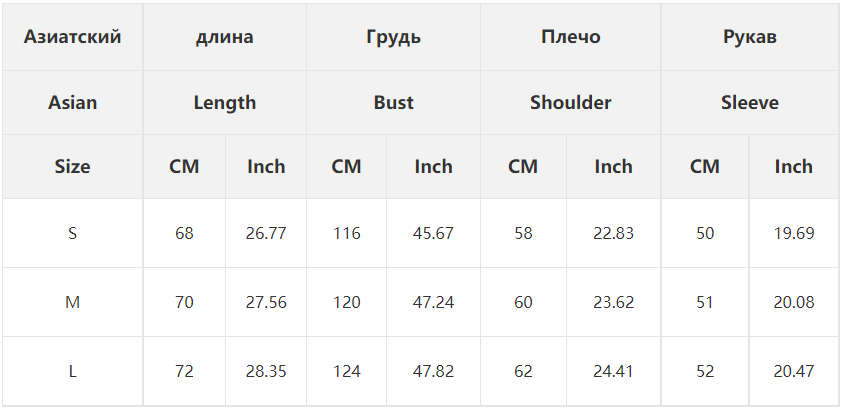The height and width of the screenshot is (410, 842).
Task: Click the 116 bust CM value
Action: point(346,233)
